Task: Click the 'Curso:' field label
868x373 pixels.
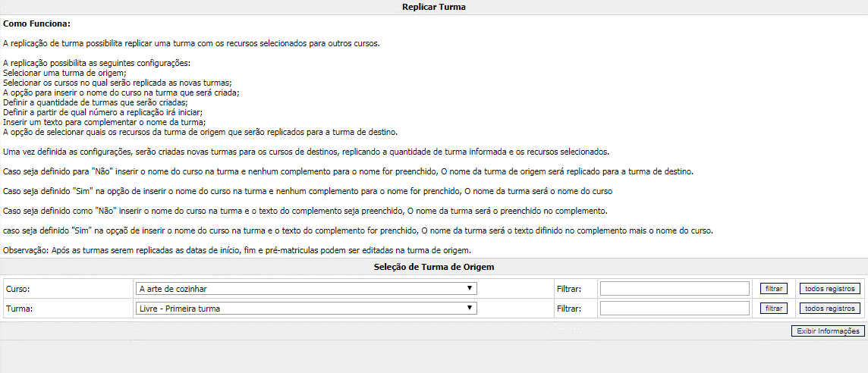Action: click(17, 290)
